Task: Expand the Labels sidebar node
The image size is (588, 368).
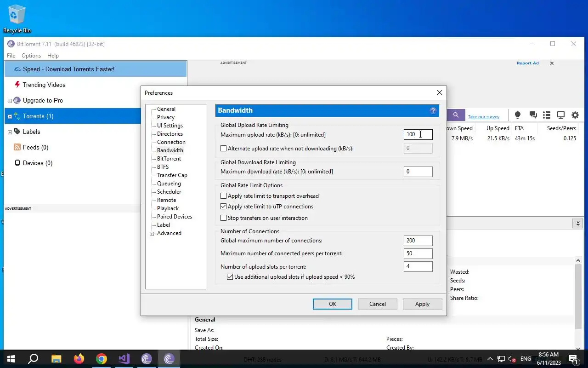Action: (x=10, y=132)
